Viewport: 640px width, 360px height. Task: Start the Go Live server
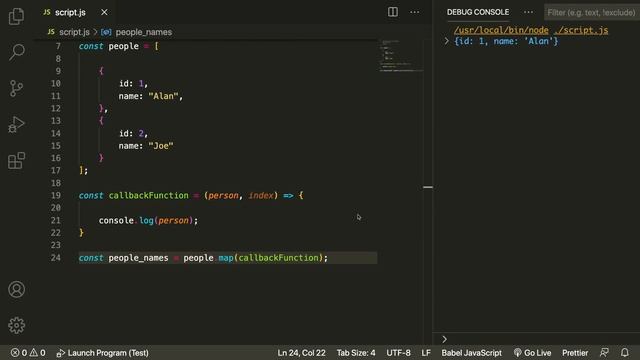click(x=532, y=353)
